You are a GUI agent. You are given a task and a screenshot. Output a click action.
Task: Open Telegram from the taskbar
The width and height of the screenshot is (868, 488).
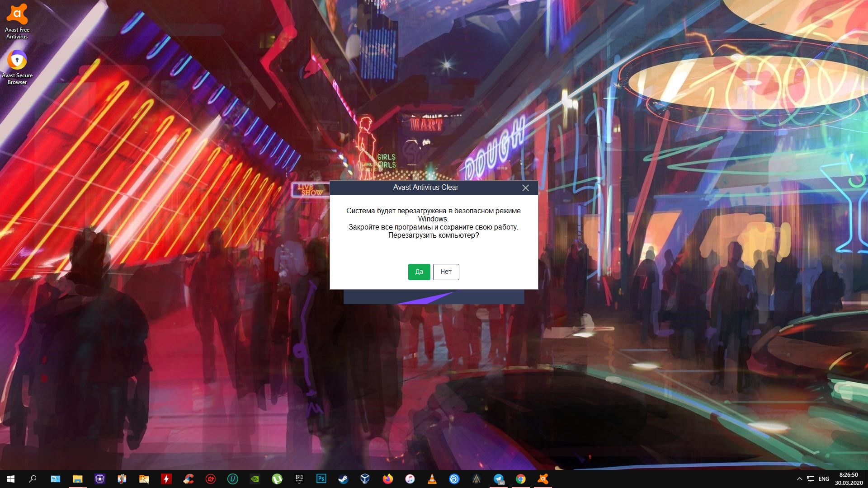(499, 479)
